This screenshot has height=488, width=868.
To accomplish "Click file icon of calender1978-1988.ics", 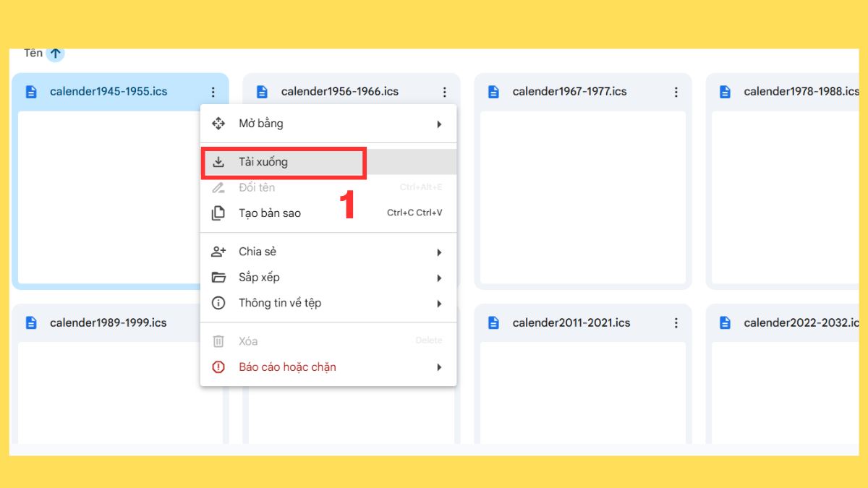I will click(x=726, y=92).
